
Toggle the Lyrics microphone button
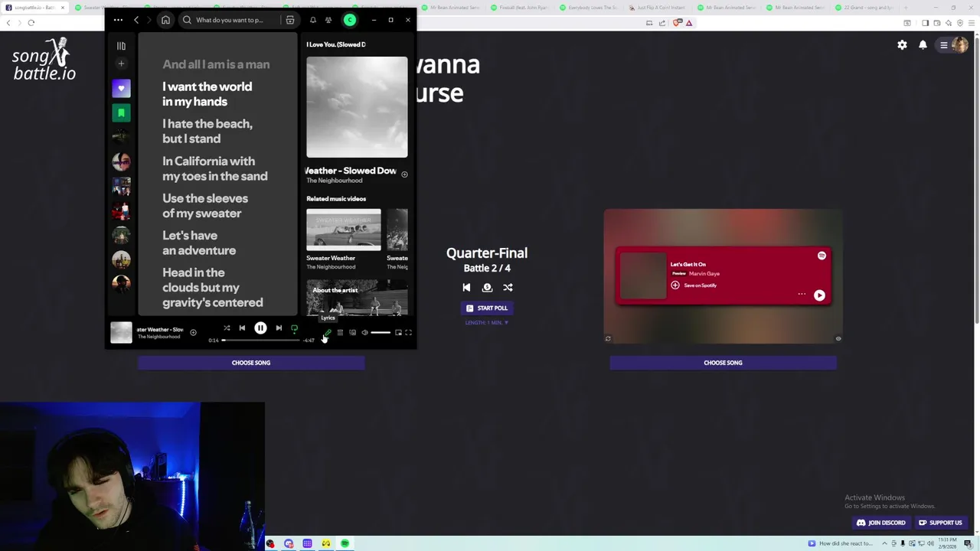coord(328,333)
